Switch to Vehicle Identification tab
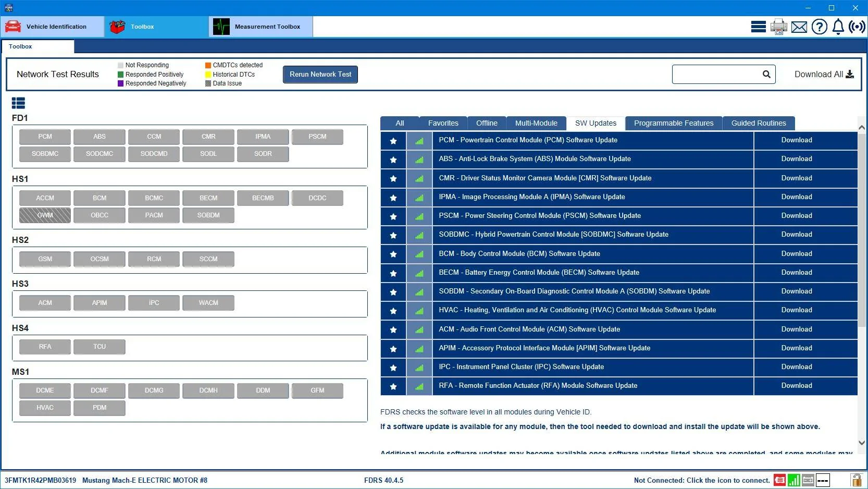Image resolution: width=868 pixels, height=489 pixels. pyautogui.click(x=52, y=27)
